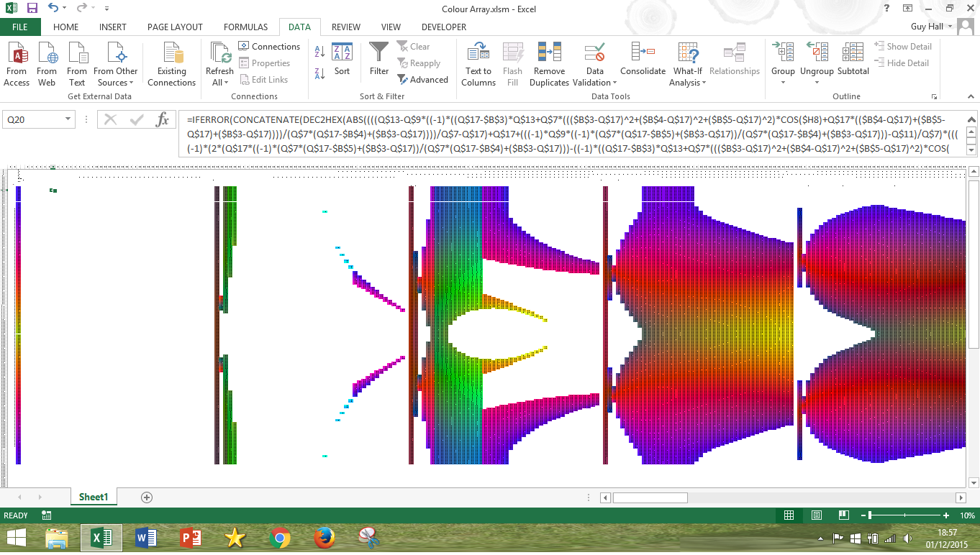Image resolution: width=980 pixels, height=555 pixels.
Task: Click Remove Duplicates
Action: point(550,63)
